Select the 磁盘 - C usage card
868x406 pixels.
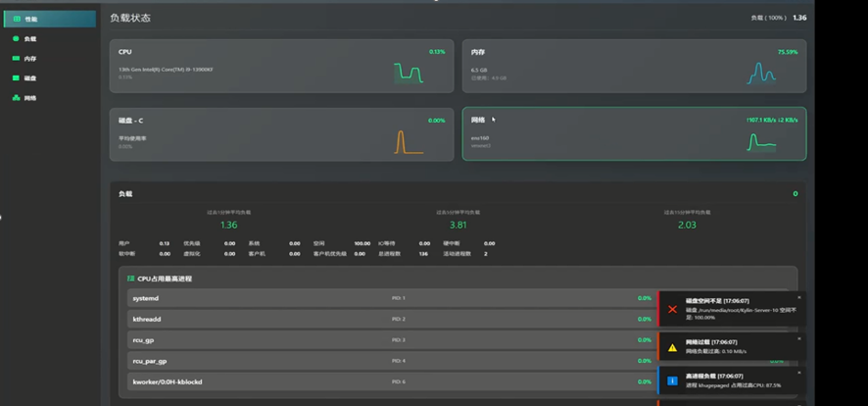(x=281, y=134)
